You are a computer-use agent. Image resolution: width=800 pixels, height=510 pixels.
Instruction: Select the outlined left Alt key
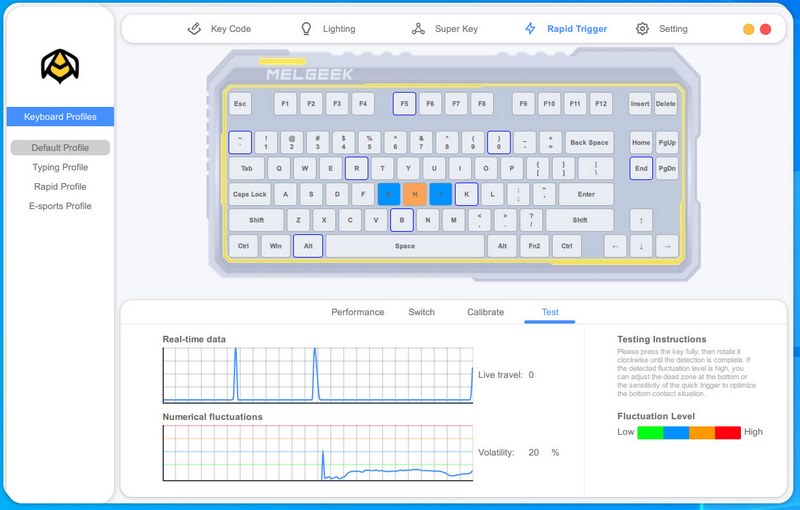(x=308, y=246)
